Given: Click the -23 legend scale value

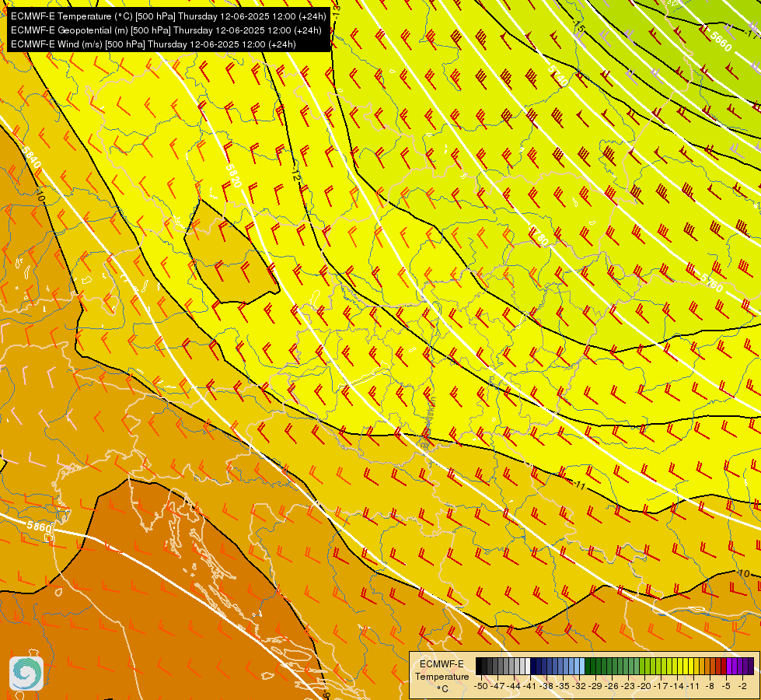Looking at the screenshot, I should (x=629, y=686).
